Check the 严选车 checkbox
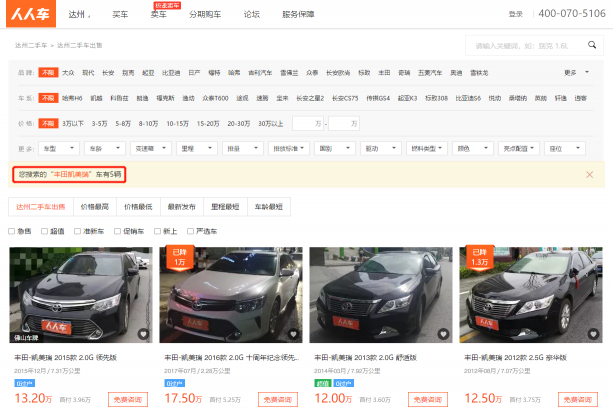 (x=190, y=231)
